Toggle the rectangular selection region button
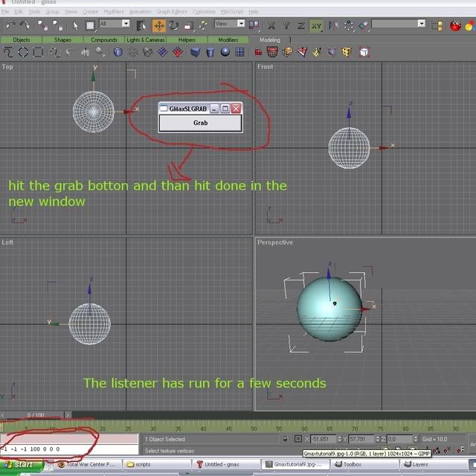The height and width of the screenshot is (476, 476). click(90, 25)
